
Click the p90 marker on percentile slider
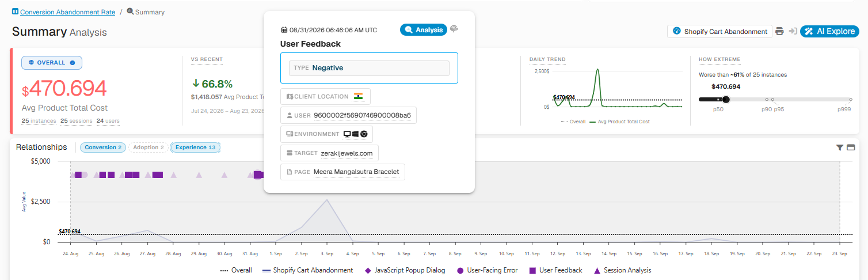point(767,100)
